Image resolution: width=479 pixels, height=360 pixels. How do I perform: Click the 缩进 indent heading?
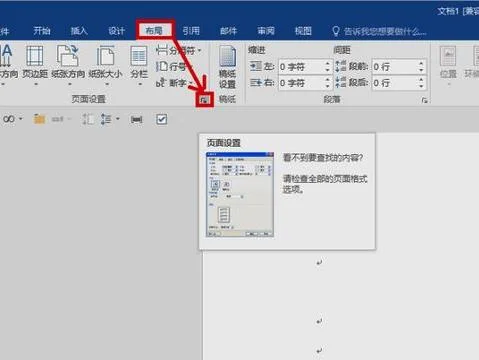coord(257,50)
